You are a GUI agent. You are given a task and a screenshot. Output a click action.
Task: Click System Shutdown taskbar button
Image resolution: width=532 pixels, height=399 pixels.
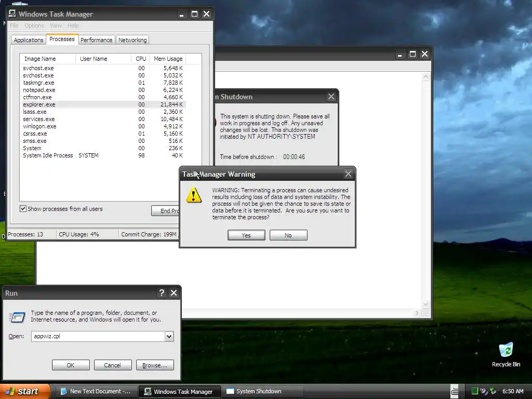[x=262, y=391]
